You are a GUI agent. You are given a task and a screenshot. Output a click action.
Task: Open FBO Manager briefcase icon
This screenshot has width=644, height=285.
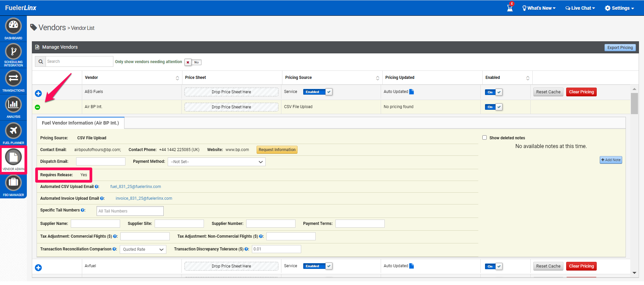point(13,183)
